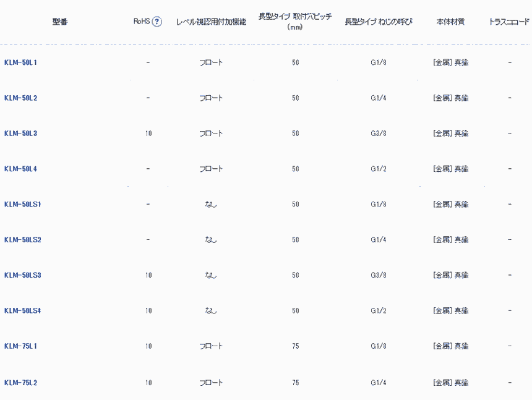
Task: Select the RoHS value 10 for KLM-50LS4
Action: (x=148, y=310)
